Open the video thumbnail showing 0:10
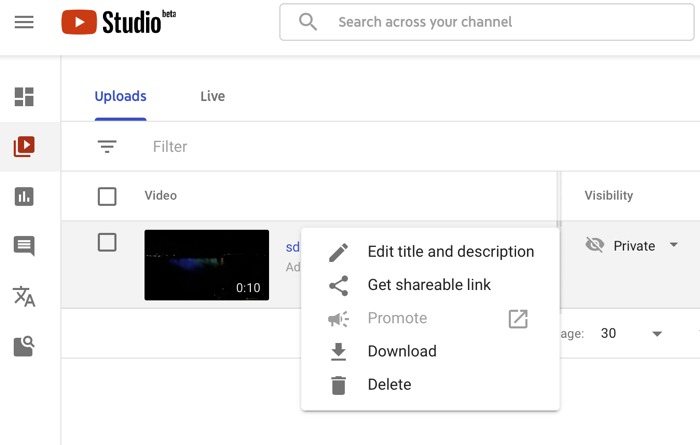This screenshot has height=445, width=700. tap(207, 265)
